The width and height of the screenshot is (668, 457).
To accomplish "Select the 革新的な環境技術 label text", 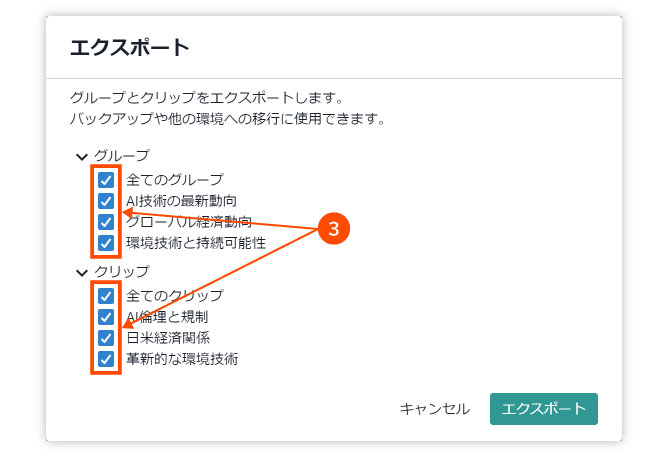I will pyautogui.click(x=182, y=359).
